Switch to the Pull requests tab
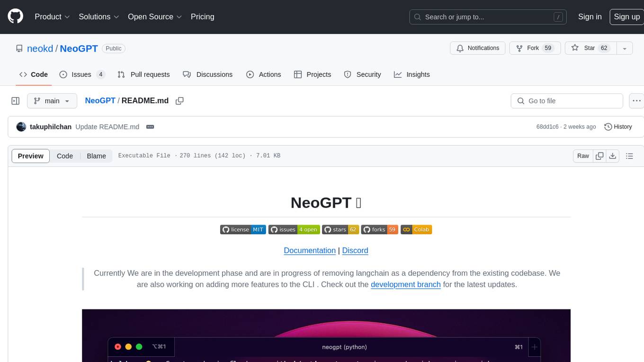 click(x=143, y=74)
